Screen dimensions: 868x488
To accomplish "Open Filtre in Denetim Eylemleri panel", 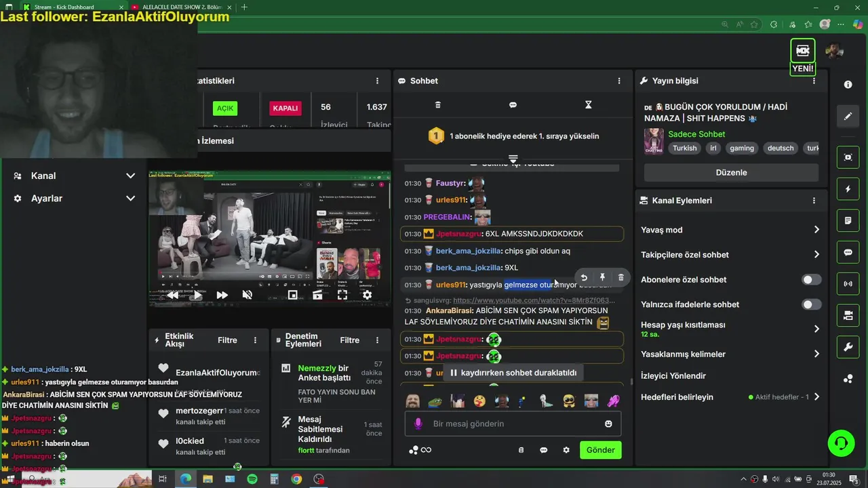I will (x=350, y=340).
